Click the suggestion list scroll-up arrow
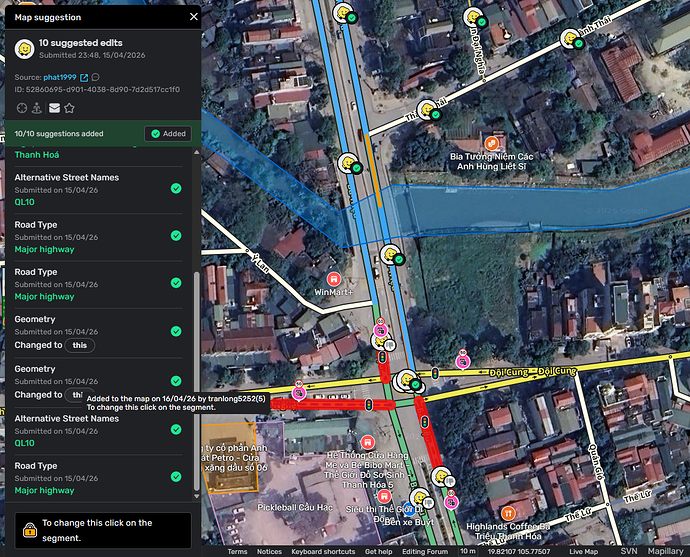Screen dimensions: 690x557 tap(197, 152)
